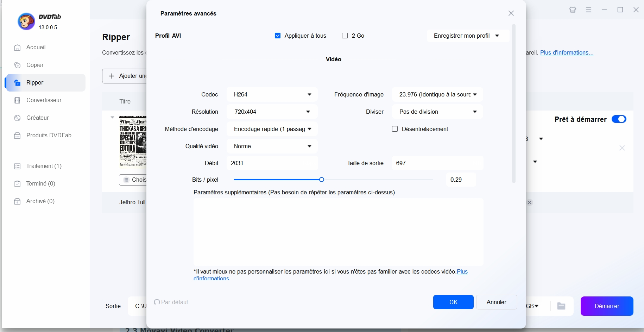Open the Accueil home section
The width and height of the screenshot is (644, 332).
(46, 48)
